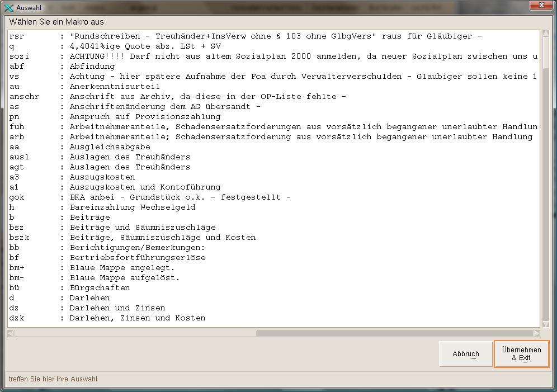
Task: Select macro 'vs' Achtung spätere Aufnahme
Action: click(273, 77)
